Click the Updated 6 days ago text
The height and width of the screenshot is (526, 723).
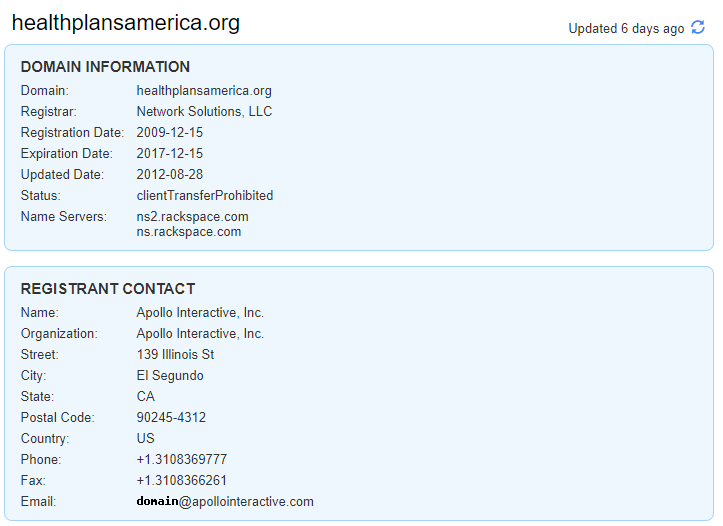[626, 29]
